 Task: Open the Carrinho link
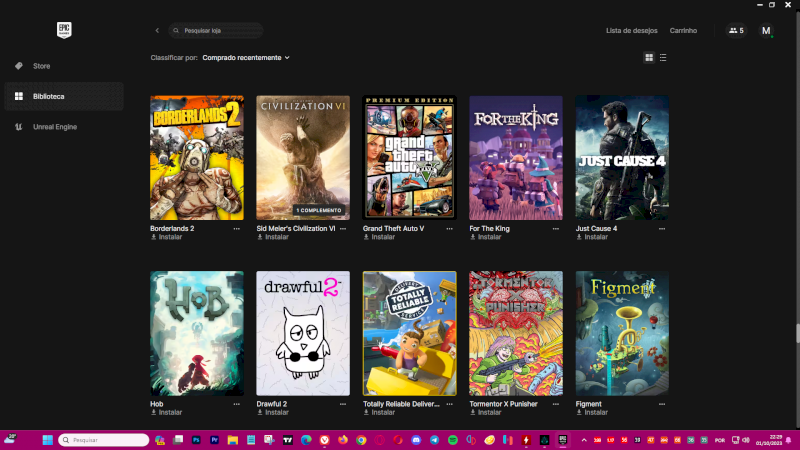click(683, 31)
